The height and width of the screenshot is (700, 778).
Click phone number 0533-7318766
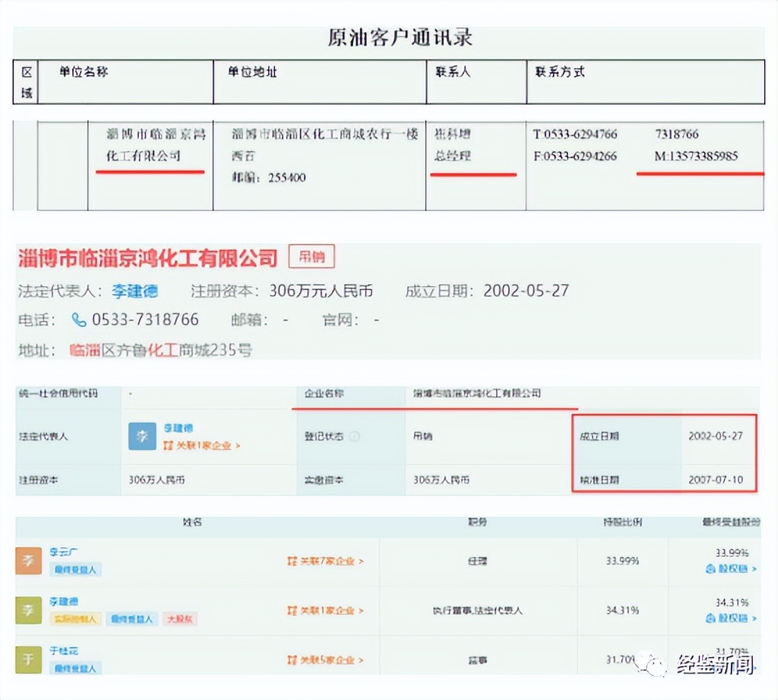[145, 320]
